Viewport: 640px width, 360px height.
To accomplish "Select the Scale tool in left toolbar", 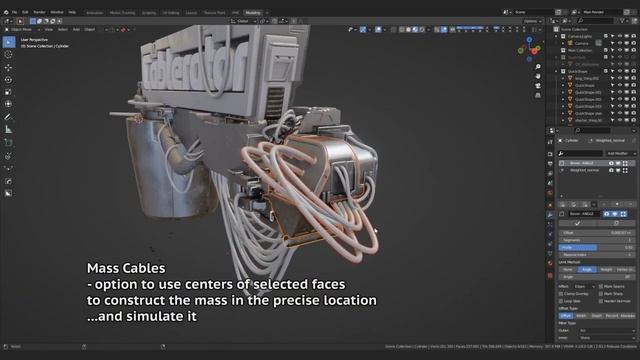I will click(x=9, y=92).
